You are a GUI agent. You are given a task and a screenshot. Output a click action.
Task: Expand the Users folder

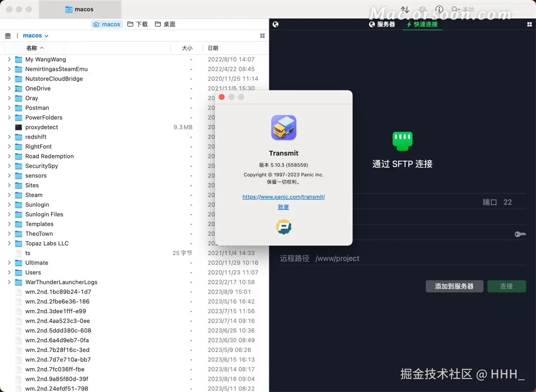[9, 272]
